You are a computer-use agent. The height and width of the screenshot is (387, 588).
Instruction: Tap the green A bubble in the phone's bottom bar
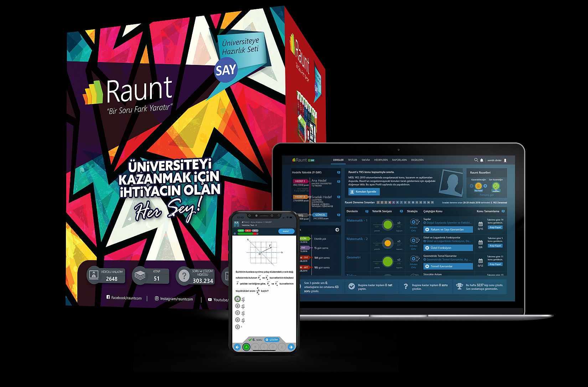tap(246, 347)
